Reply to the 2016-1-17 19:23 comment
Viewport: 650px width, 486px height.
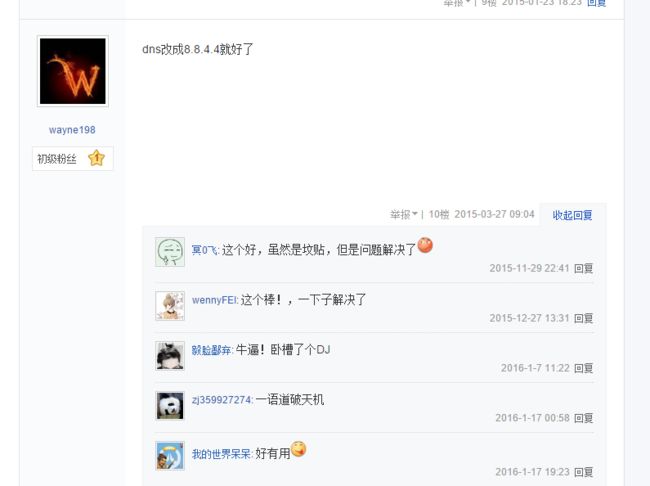point(583,472)
